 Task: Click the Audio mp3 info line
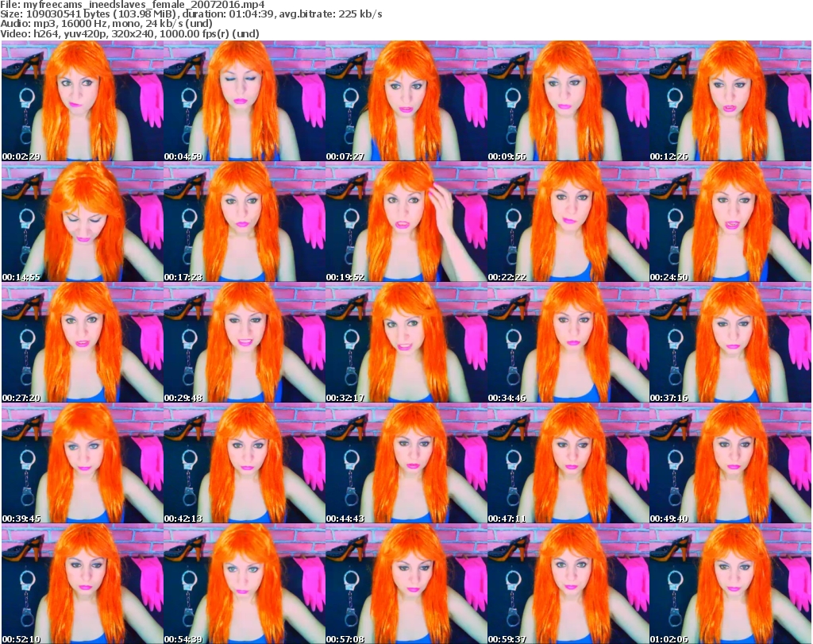pyautogui.click(x=106, y=24)
